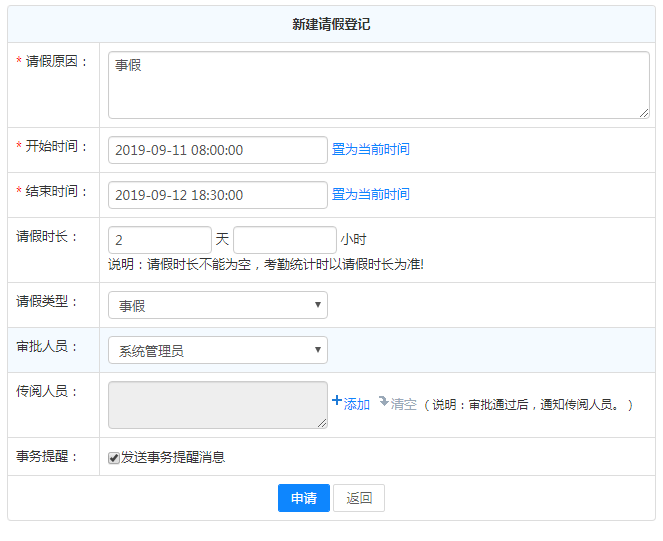The image size is (663, 541).
Task: Focus the 天 duration input field
Action: pos(159,240)
